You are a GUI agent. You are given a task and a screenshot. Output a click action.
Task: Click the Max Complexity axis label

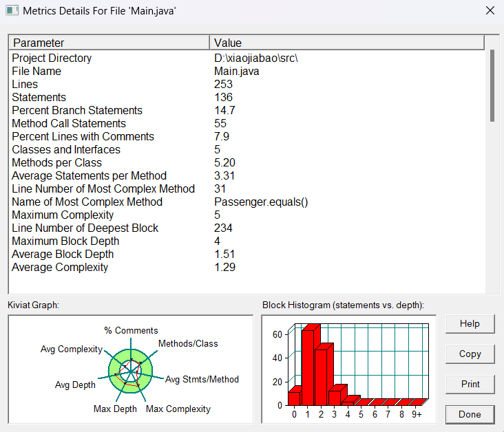click(178, 409)
